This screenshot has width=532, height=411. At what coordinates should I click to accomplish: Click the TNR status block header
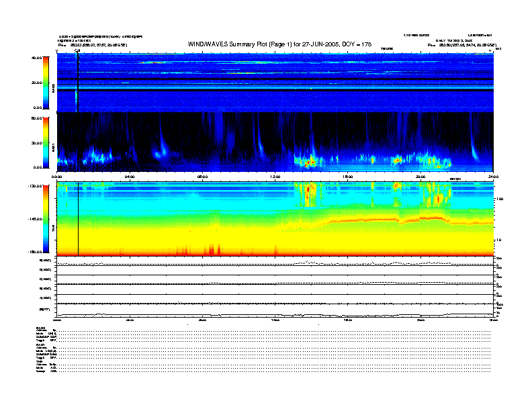40,361
